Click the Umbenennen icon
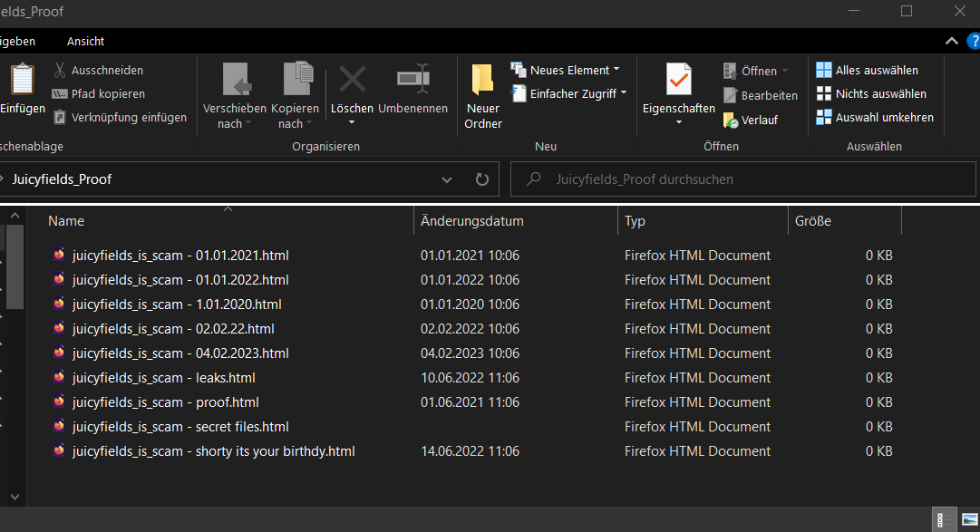This screenshot has width=980, height=532. [413, 79]
